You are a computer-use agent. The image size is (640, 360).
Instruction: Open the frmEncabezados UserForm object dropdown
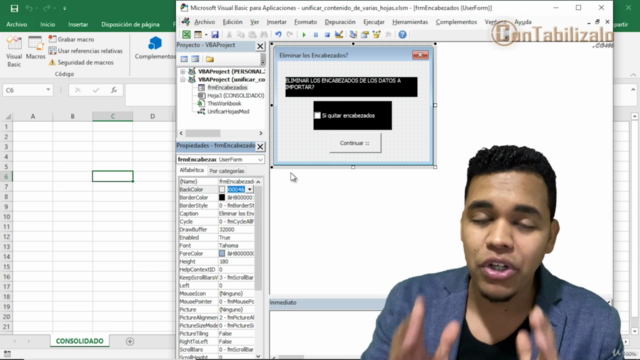(260, 160)
